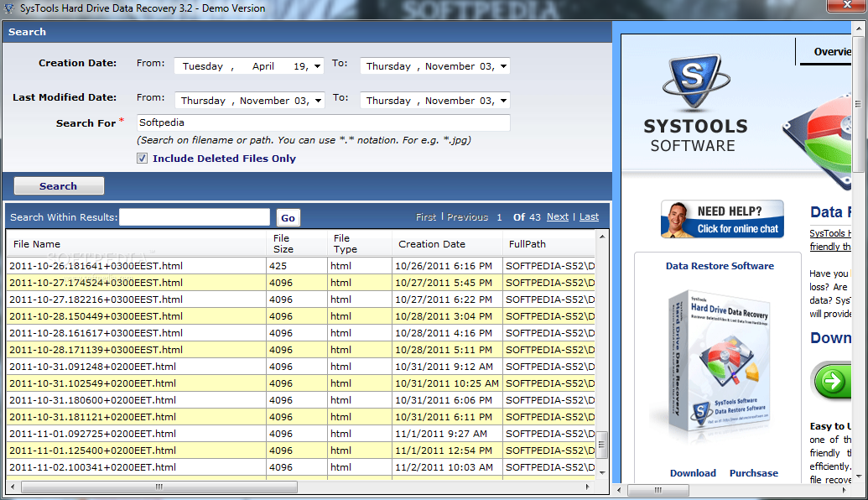The width and height of the screenshot is (868, 500).
Task: Select file 2011-11-02.100341+0200EET.html
Action: [92, 467]
